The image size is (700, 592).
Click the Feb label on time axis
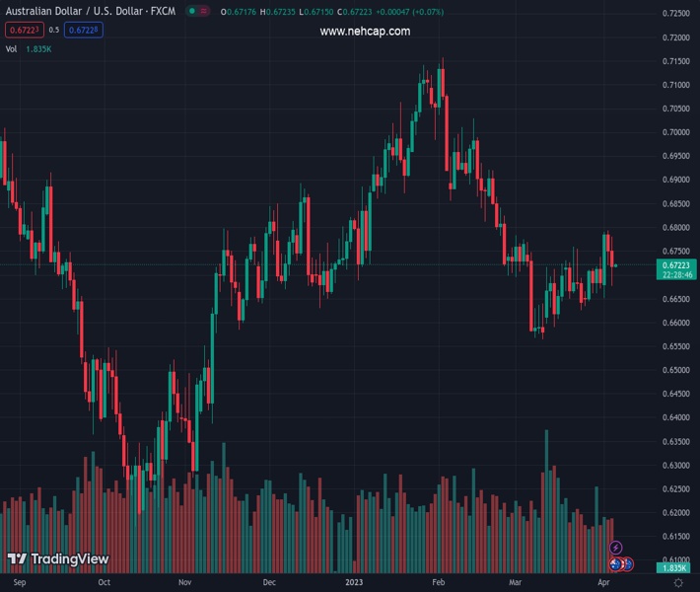pos(438,583)
